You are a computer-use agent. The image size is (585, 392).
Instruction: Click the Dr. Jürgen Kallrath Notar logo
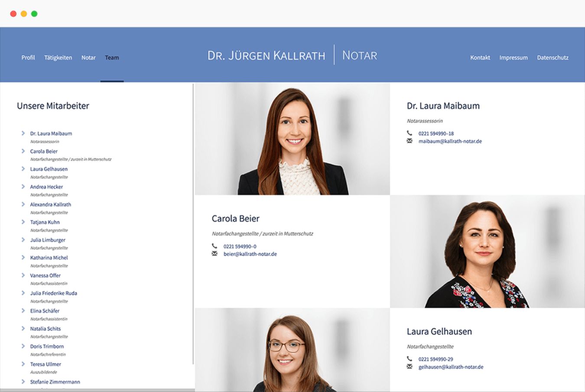[x=292, y=55]
